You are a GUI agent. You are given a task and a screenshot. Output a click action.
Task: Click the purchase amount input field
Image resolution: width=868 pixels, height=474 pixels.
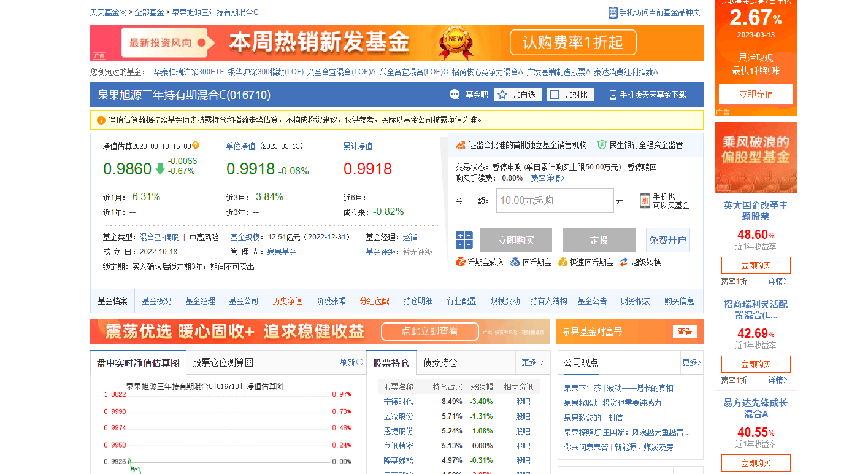tap(555, 201)
